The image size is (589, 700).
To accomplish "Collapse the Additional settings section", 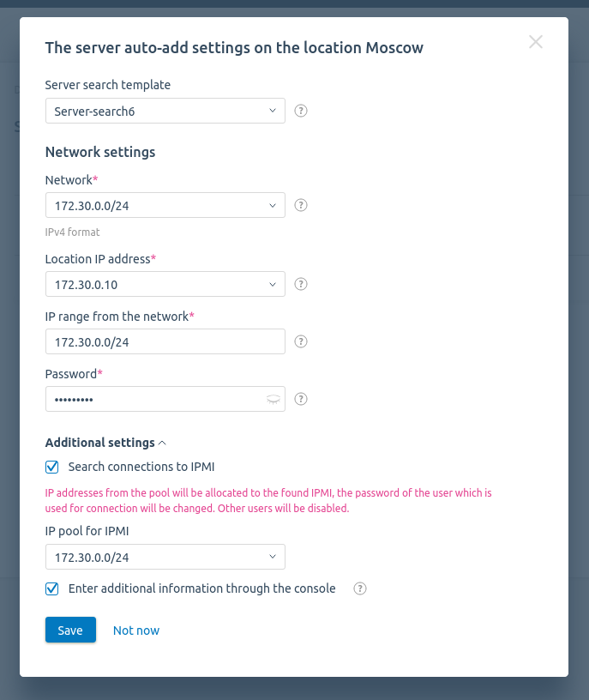I will tap(105, 443).
